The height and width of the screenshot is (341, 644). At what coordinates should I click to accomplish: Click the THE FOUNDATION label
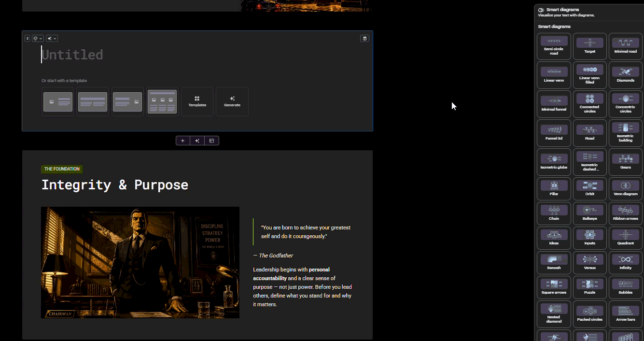click(x=62, y=169)
